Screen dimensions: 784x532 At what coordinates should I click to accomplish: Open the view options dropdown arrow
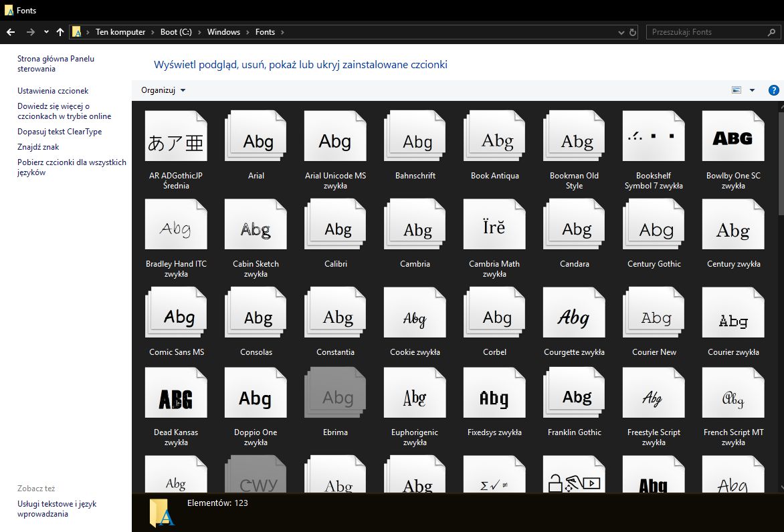coord(752,90)
